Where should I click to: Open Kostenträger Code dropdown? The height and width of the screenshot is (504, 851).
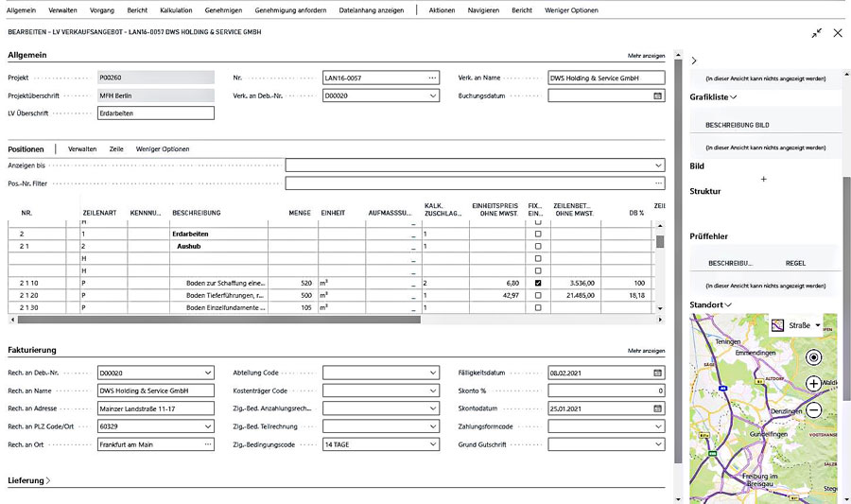coord(432,391)
